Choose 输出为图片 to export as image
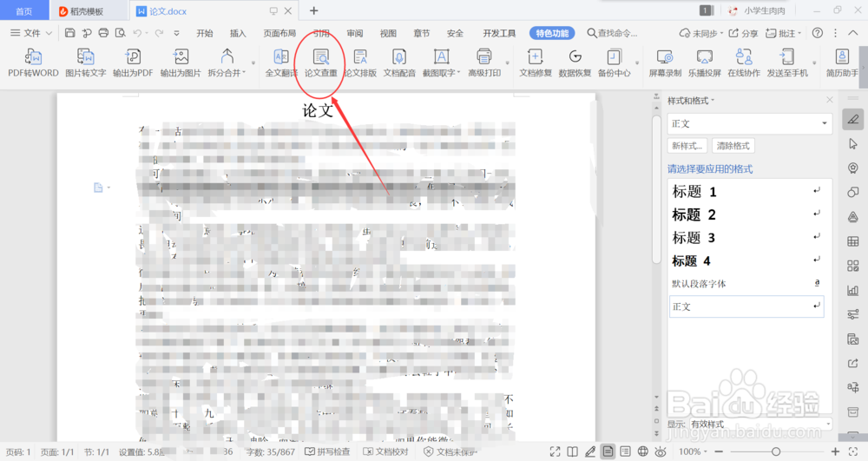The image size is (868, 461). coord(181,63)
